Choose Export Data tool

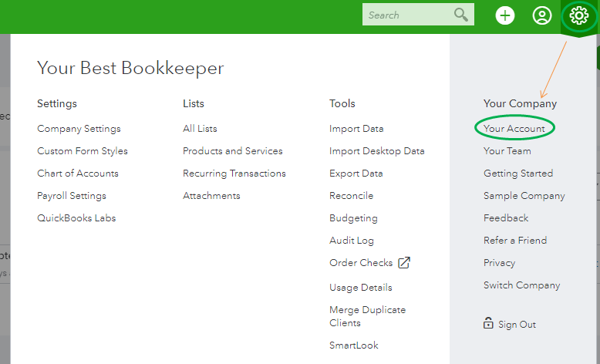tap(356, 174)
